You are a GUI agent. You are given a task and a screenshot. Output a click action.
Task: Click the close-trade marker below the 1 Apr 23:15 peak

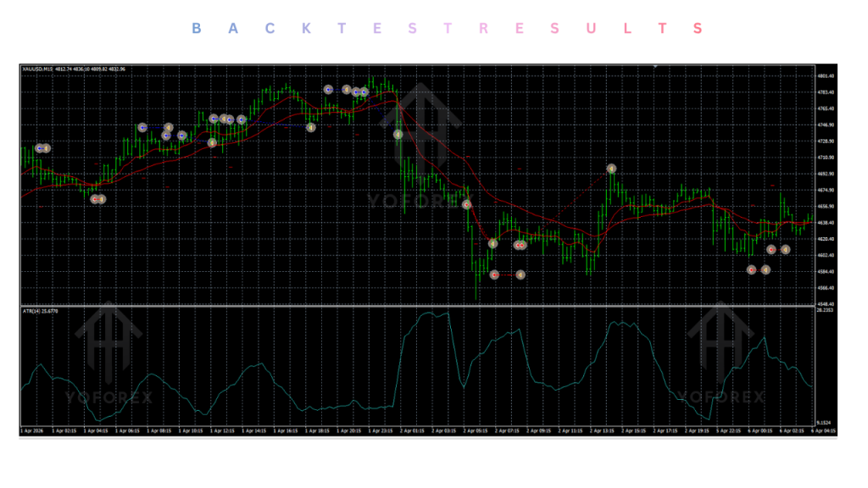pyautogui.click(x=398, y=135)
